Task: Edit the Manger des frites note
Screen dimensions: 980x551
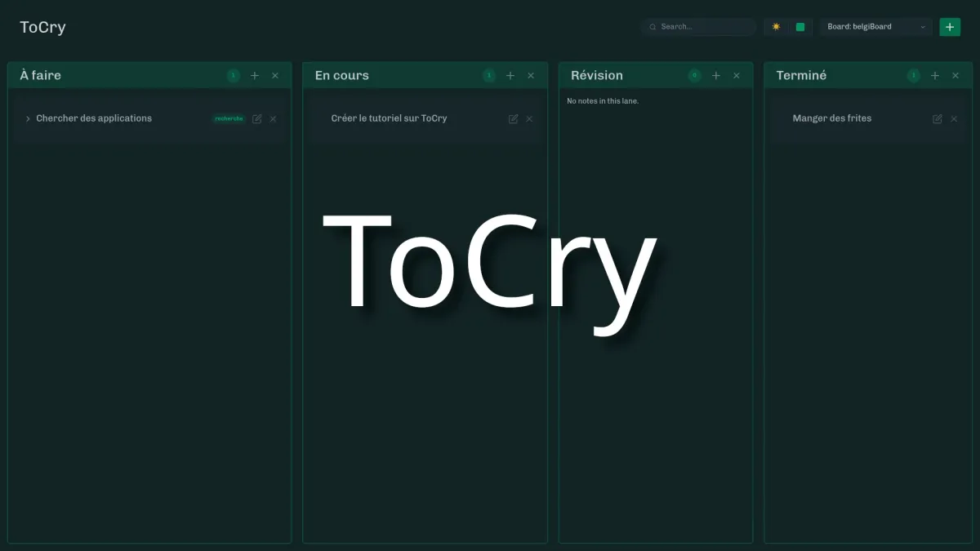Action: coord(938,119)
